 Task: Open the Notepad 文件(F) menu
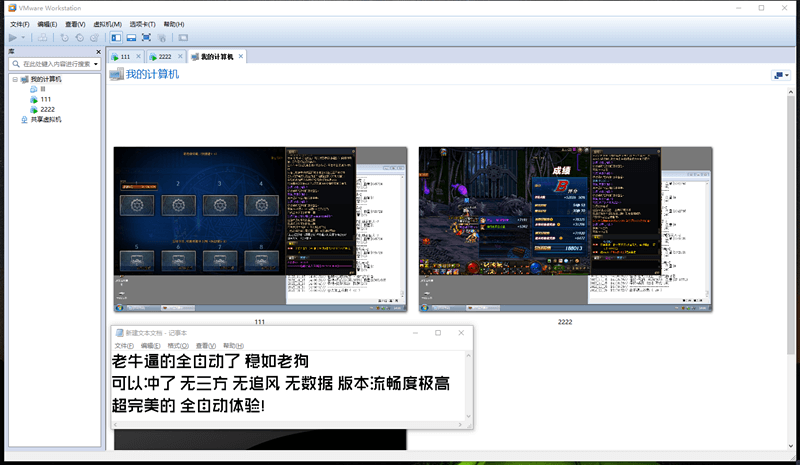click(x=124, y=346)
